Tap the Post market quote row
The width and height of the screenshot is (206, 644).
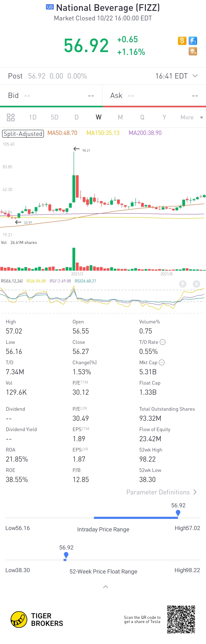[103, 76]
